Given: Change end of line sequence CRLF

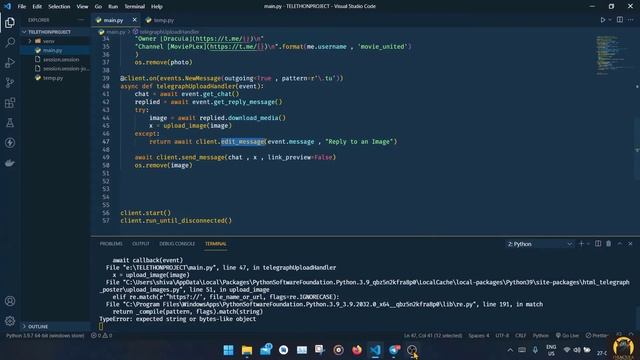Looking at the screenshot, I should tap(520, 336).
